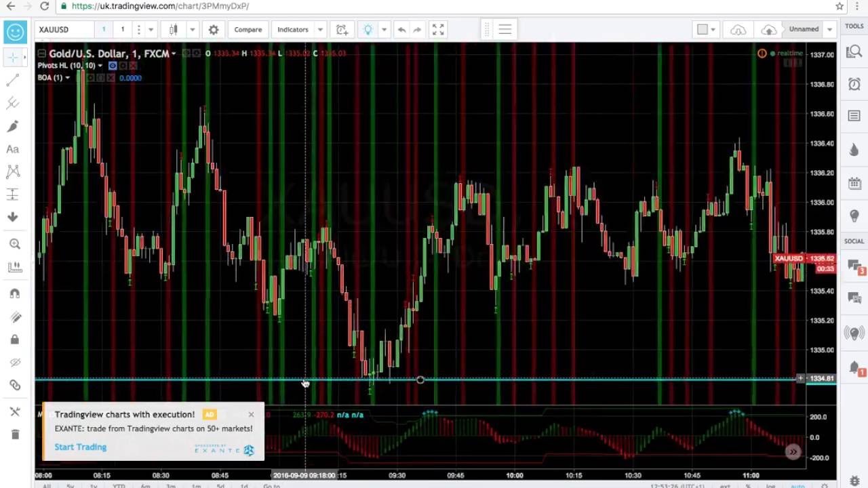The height and width of the screenshot is (488, 868).
Task: Select the pitchfork drawing tool
Action: click(x=13, y=103)
